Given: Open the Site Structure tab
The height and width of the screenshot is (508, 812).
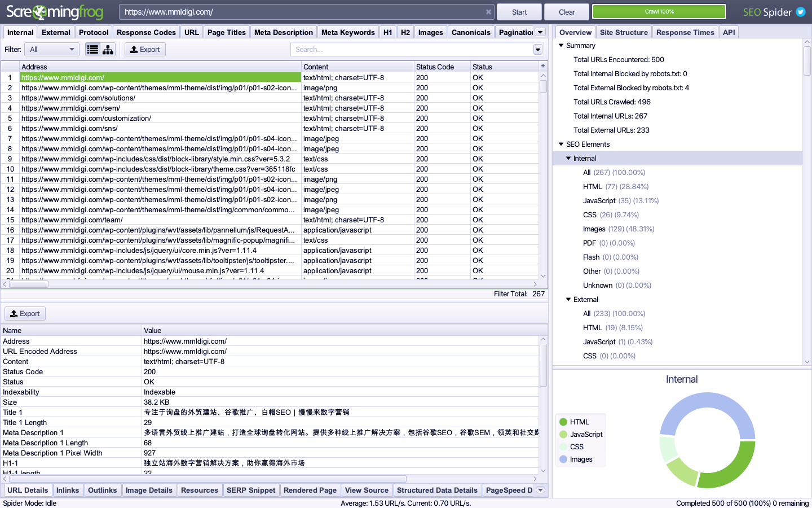Looking at the screenshot, I should pyautogui.click(x=624, y=32).
